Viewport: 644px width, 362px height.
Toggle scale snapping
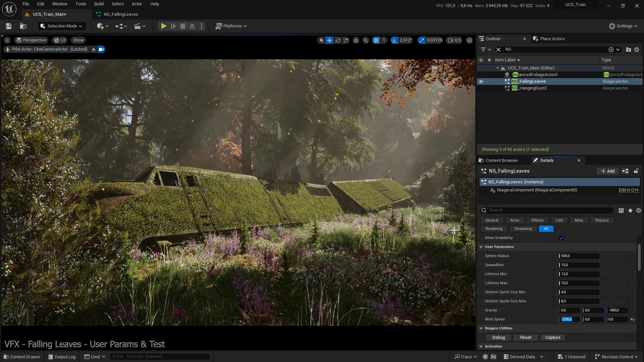coord(421,40)
